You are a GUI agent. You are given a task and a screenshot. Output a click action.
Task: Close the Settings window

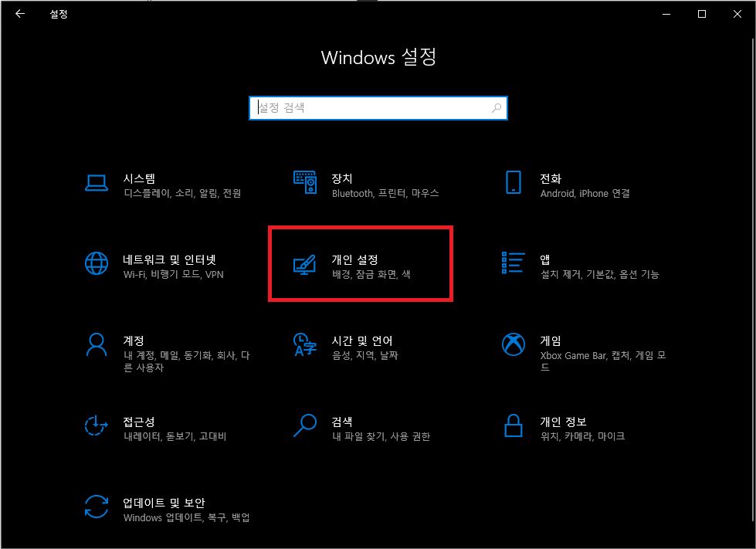[x=737, y=14]
